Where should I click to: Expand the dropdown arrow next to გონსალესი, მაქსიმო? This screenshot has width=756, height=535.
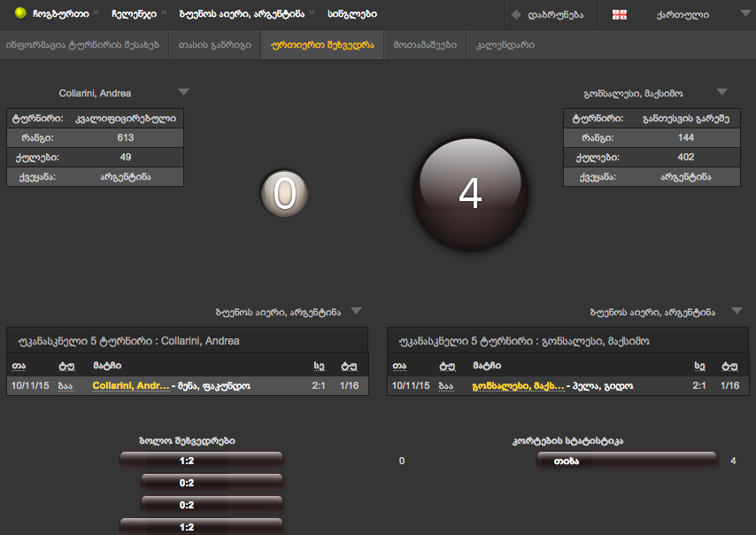pos(721,92)
